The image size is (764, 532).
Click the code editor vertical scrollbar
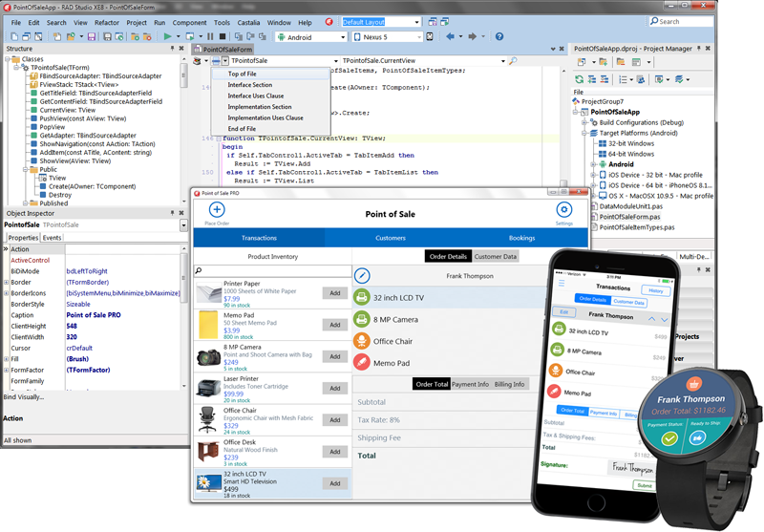pyautogui.click(x=563, y=127)
